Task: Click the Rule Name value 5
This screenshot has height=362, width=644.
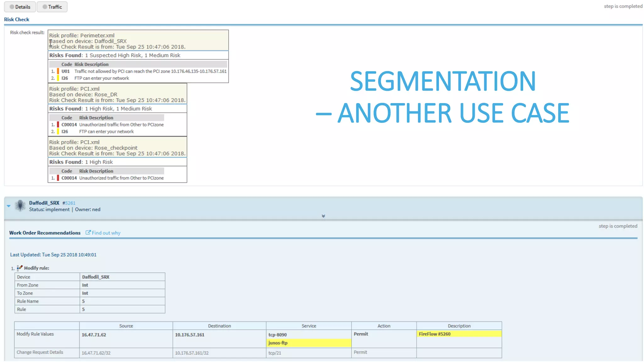Action: pyautogui.click(x=83, y=301)
